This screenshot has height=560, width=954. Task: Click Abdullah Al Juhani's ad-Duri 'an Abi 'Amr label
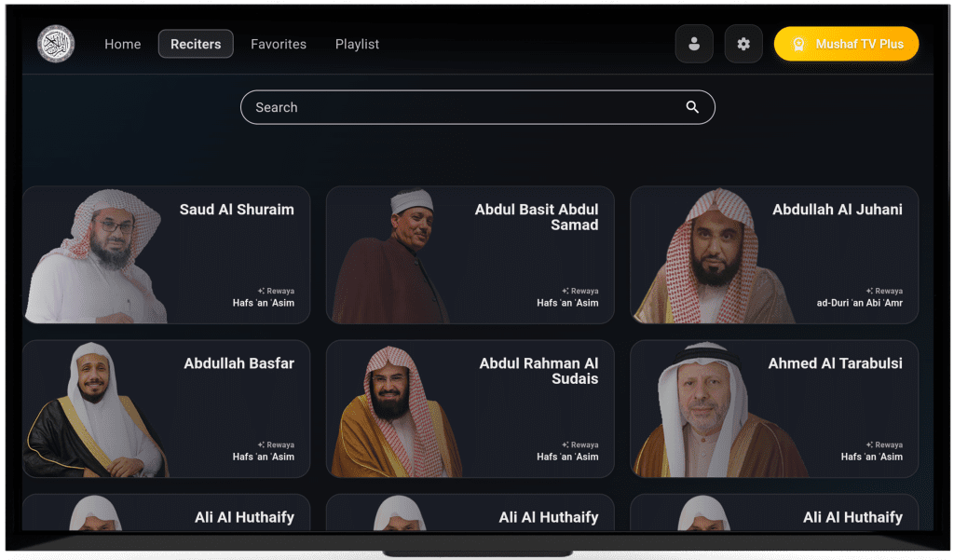859,303
